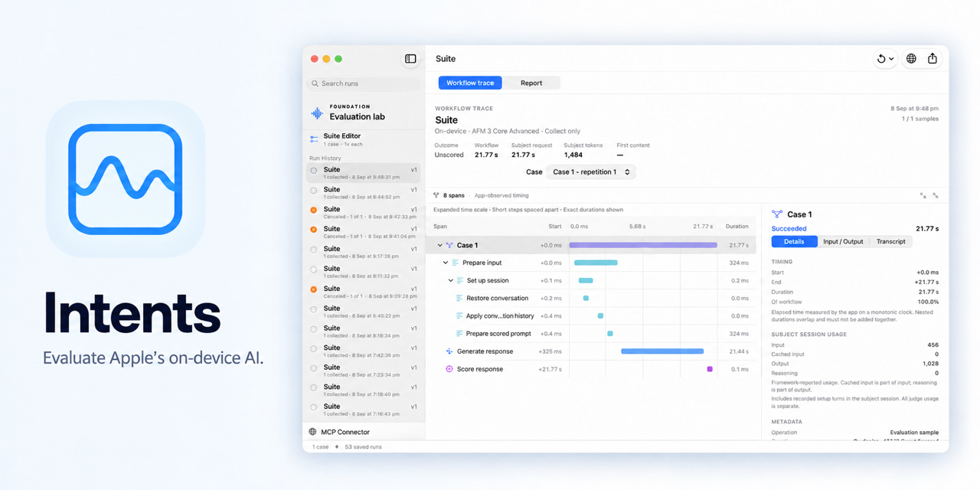This screenshot has height=490, width=980.
Task: Click the Evaluation lab waveform icon
Action: (317, 113)
